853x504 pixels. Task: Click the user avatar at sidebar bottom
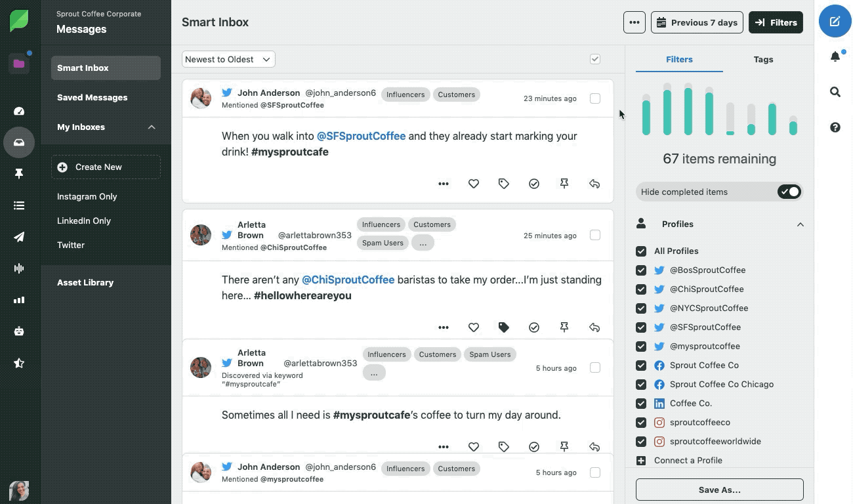(x=19, y=491)
